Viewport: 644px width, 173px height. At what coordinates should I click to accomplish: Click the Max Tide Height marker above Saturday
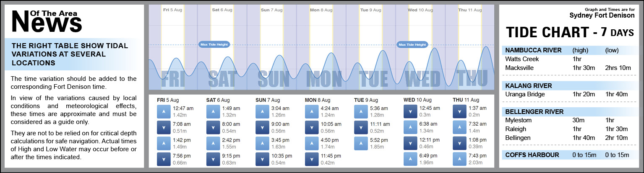click(214, 44)
